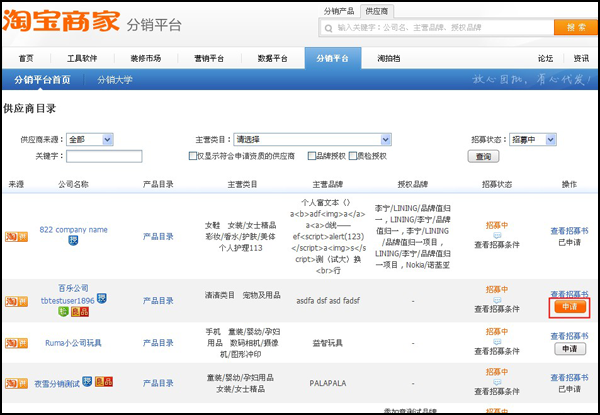The image size is (600, 415).
Task: Click chat bubble icon in 夜雪分销测试 row
Action: (497, 382)
